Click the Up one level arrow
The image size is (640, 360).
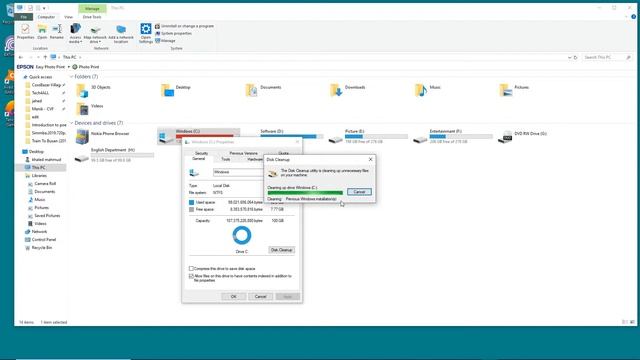(x=45, y=58)
